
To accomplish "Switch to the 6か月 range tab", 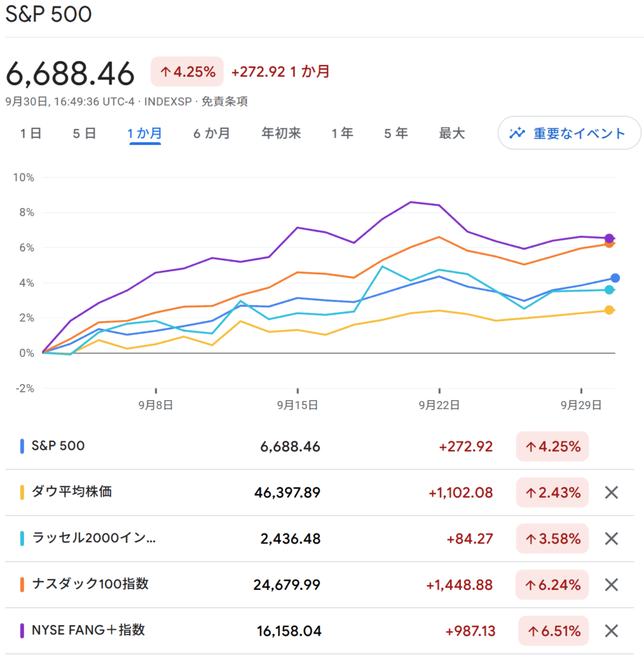I will (211, 133).
